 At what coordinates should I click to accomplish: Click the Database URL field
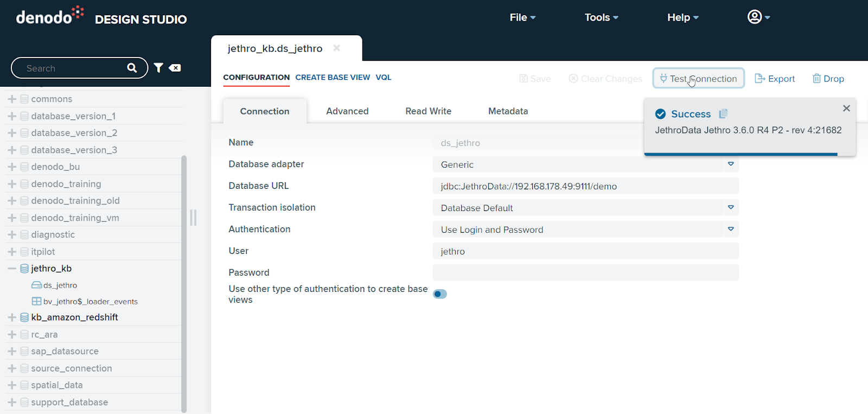[586, 186]
